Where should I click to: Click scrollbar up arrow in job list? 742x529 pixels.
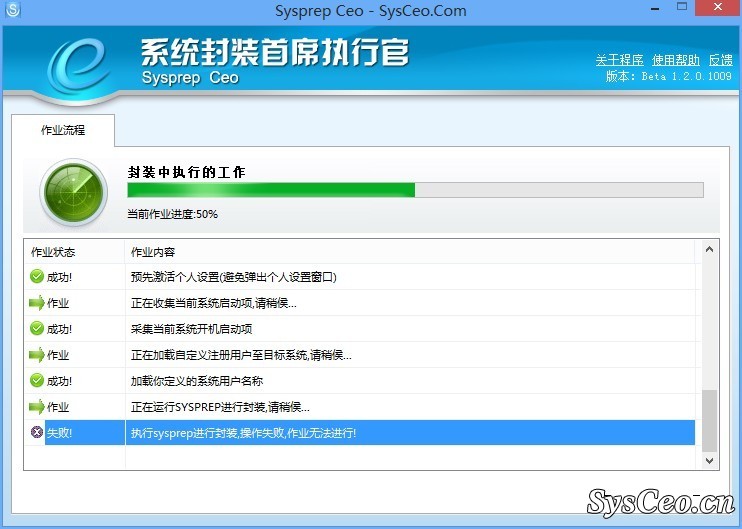click(x=709, y=249)
